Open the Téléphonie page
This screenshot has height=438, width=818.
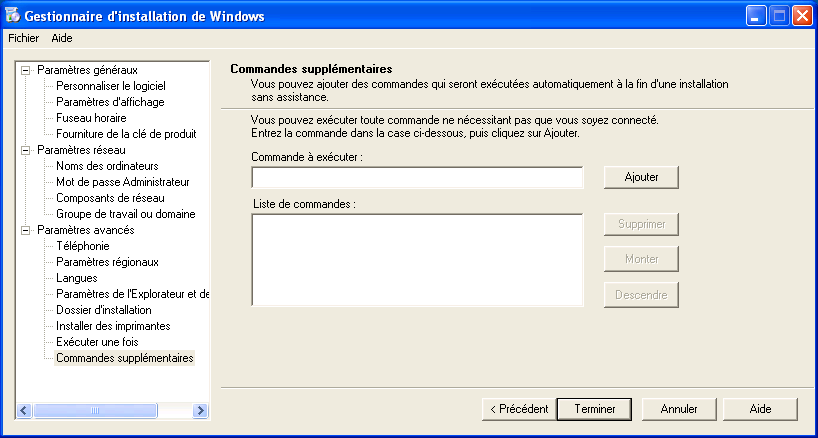82,246
